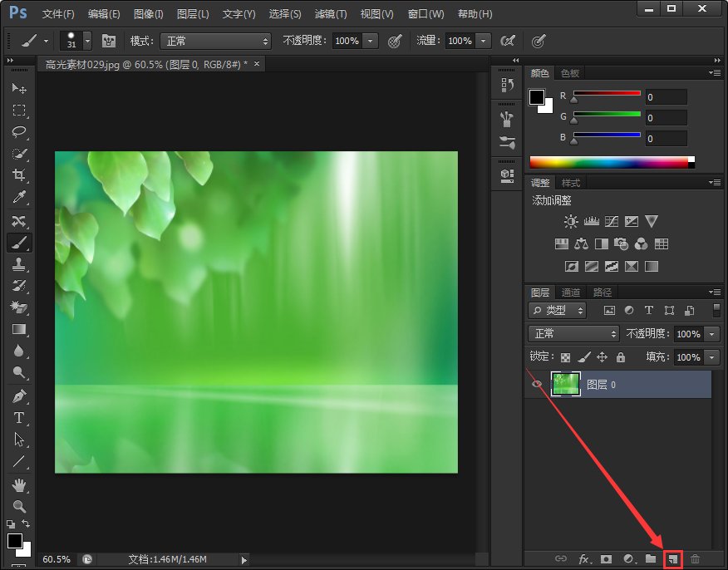The height and width of the screenshot is (570, 728).
Task: Click the delete layer trash icon
Action: pyautogui.click(x=696, y=560)
